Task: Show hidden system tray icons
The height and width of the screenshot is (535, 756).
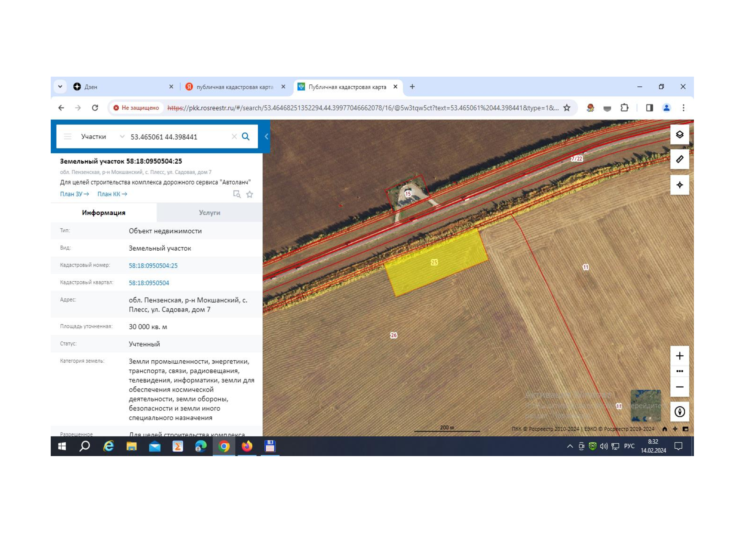Action: point(570,446)
